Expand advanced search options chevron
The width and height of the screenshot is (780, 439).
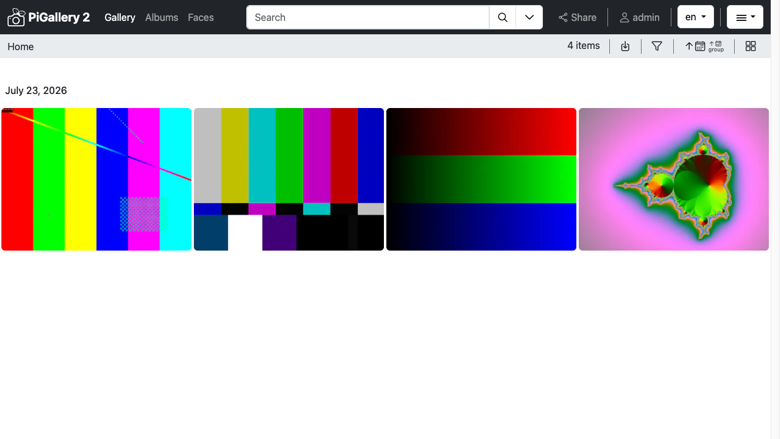coord(529,17)
